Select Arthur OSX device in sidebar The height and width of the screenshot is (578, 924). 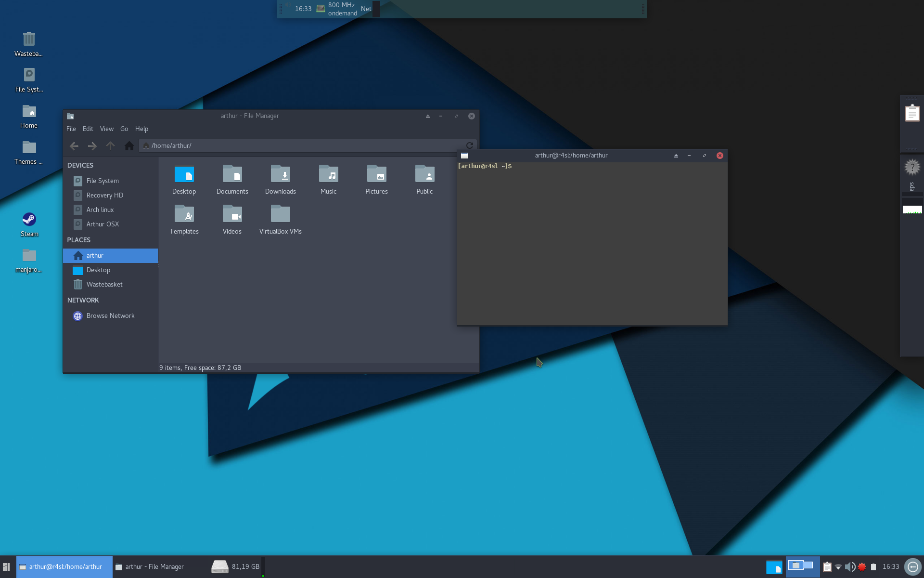(110, 224)
